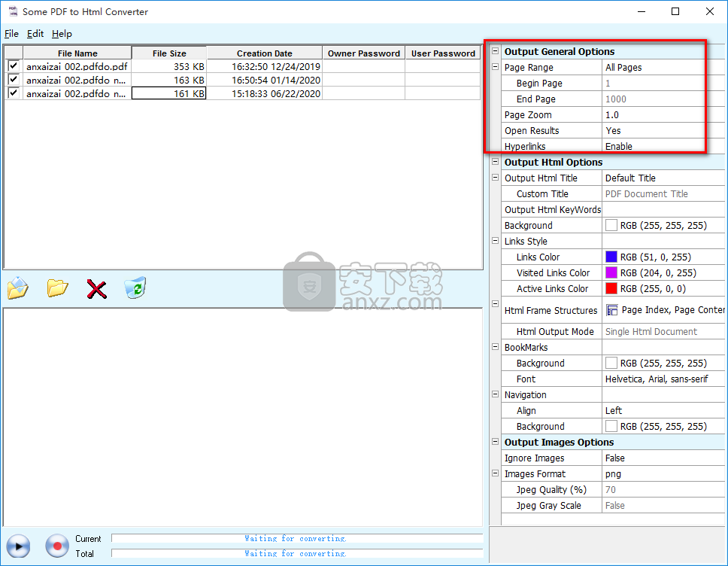Collapse Output Images Options section
Screen dimensions: 728x566
496,442
